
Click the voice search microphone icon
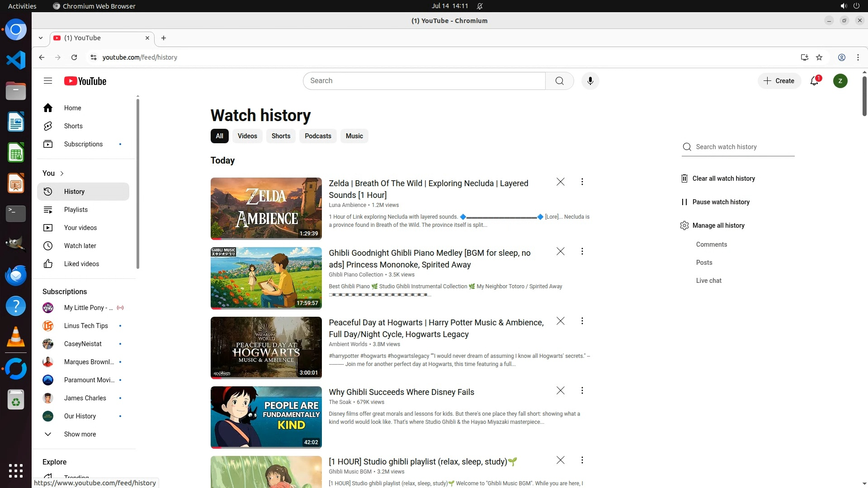(590, 81)
